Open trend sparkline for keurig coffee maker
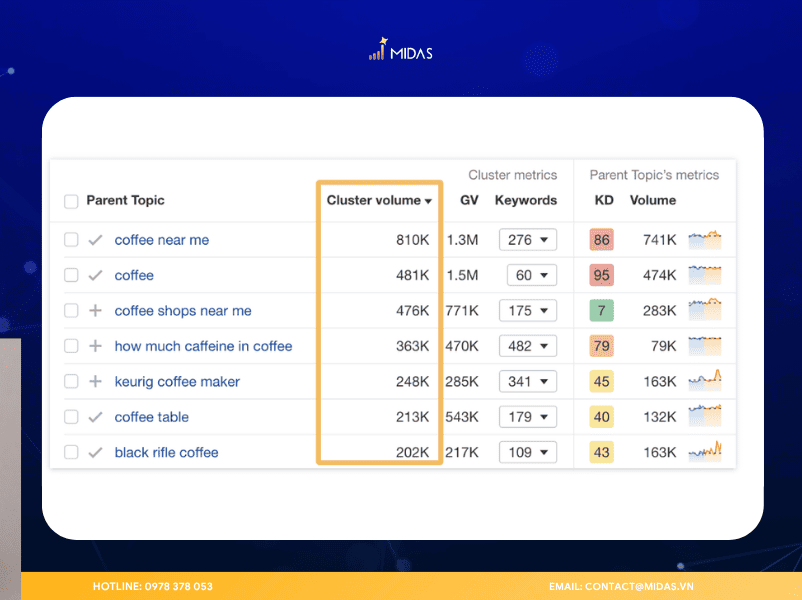Image resolution: width=802 pixels, height=600 pixels. pos(705,381)
